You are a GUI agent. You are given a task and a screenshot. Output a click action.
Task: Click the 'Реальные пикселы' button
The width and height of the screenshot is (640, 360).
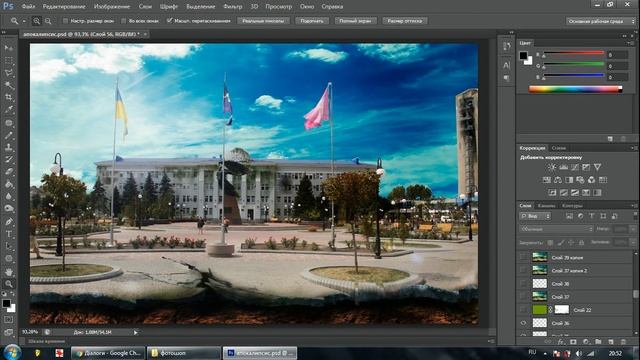[x=263, y=21]
